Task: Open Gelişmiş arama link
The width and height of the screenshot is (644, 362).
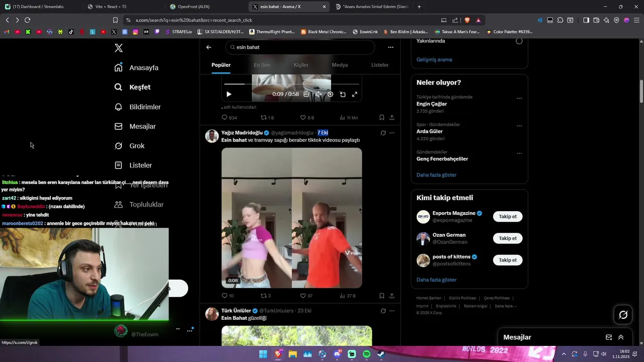Action: [x=434, y=59]
